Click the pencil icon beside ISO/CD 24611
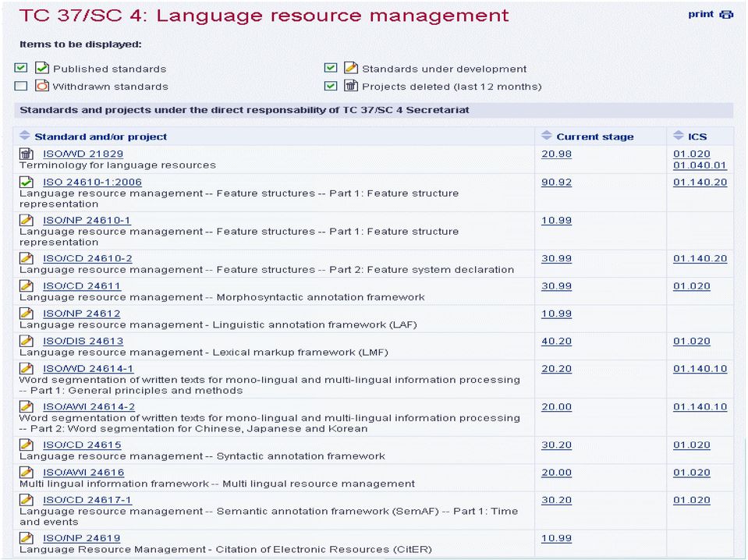Screen dimensions: 748x560 tap(27, 285)
